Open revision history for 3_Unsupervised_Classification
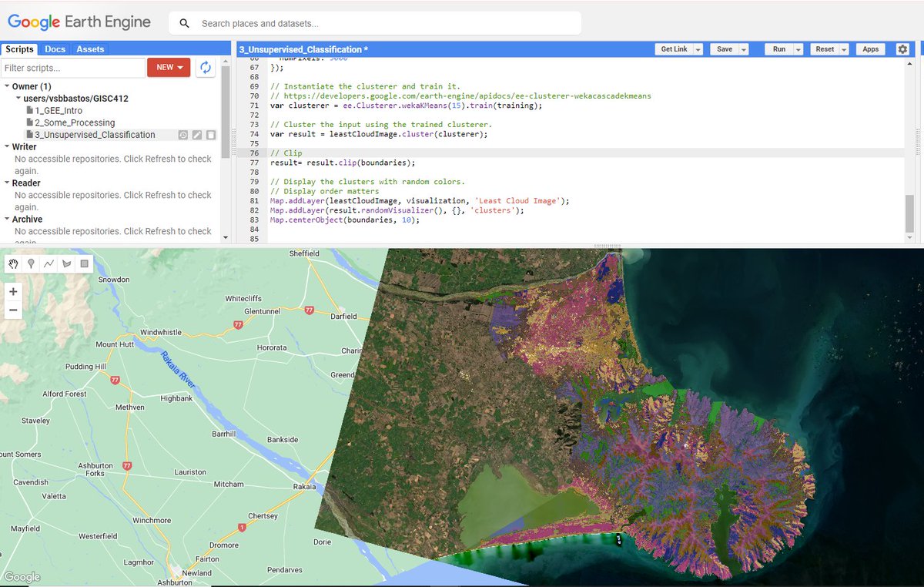The width and height of the screenshot is (924, 587). pyautogui.click(x=182, y=135)
